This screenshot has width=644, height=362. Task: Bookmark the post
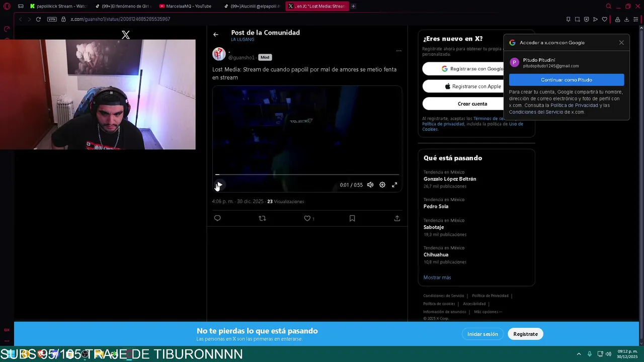tap(352, 218)
